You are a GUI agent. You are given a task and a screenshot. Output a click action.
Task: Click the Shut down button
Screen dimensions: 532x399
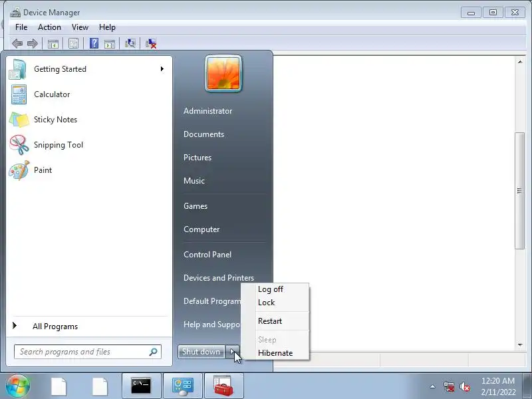[201, 352]
